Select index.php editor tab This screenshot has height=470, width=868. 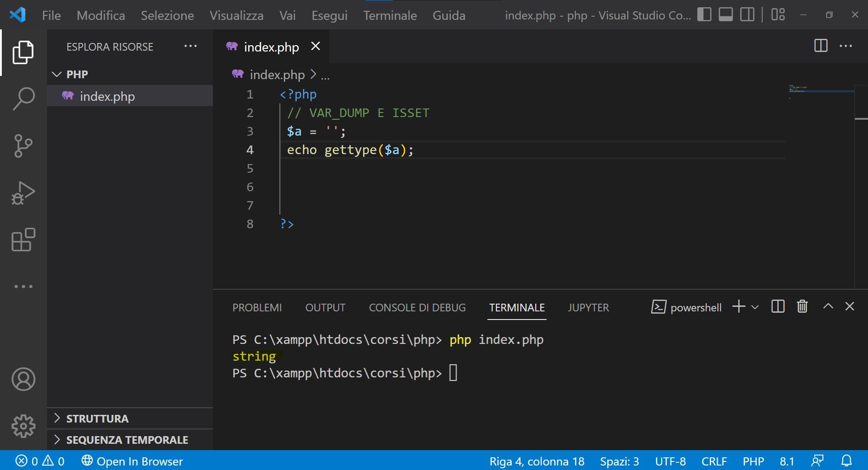coord(271,47)
